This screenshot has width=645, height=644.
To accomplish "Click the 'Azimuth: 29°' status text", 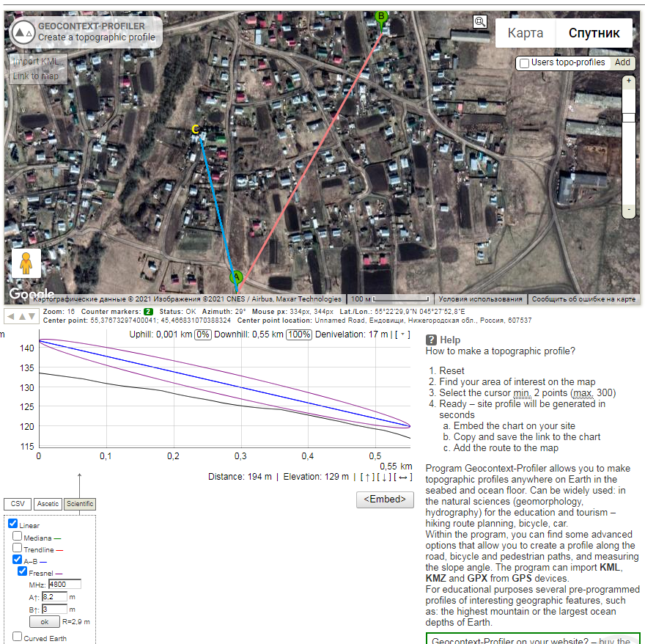I will point(224,312).
